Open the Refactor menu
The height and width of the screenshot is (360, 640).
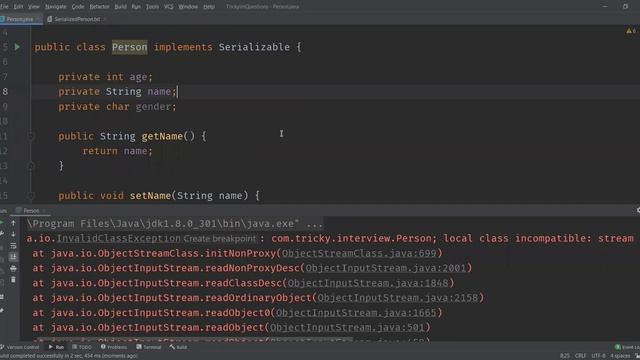click(x=99, y=7)
